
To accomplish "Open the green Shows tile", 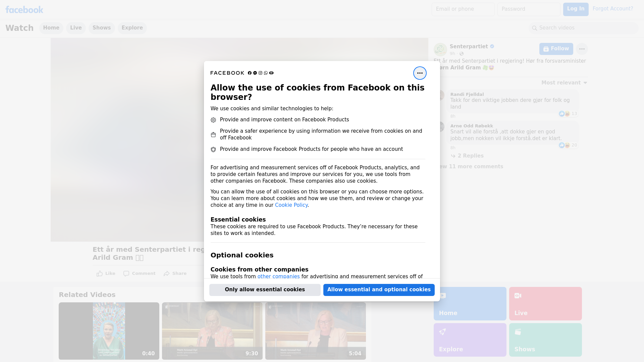I will coord(545,340).
